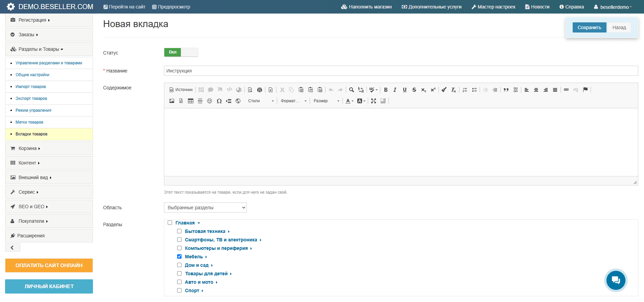Insert a smiley emoticon
Image resolution: width=644 pixels, height=302 pixels.
pos(210,101)
